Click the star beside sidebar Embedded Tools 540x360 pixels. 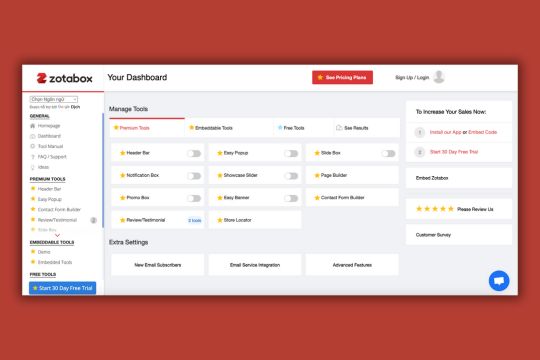[33, 262]
